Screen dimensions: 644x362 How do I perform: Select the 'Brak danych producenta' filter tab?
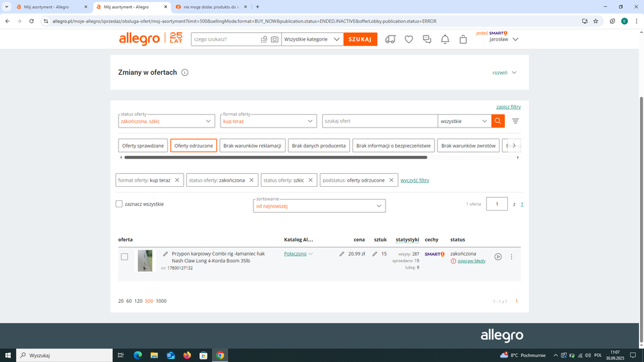[x=318, y=146]
